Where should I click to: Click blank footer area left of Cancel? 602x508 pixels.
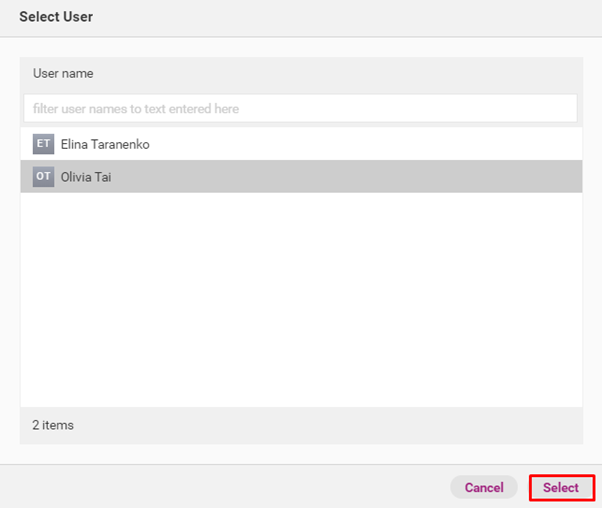pos(220,487)
